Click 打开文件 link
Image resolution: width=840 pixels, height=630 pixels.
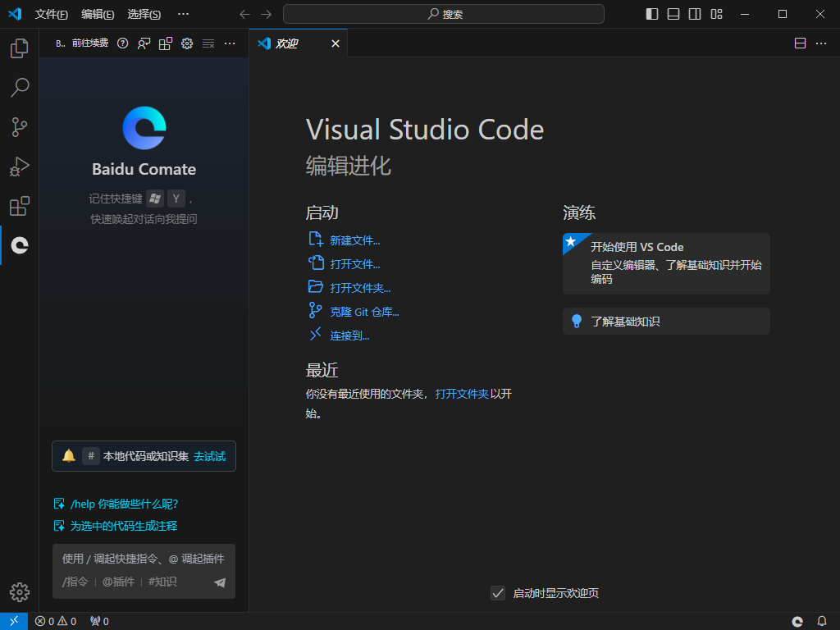354,264
